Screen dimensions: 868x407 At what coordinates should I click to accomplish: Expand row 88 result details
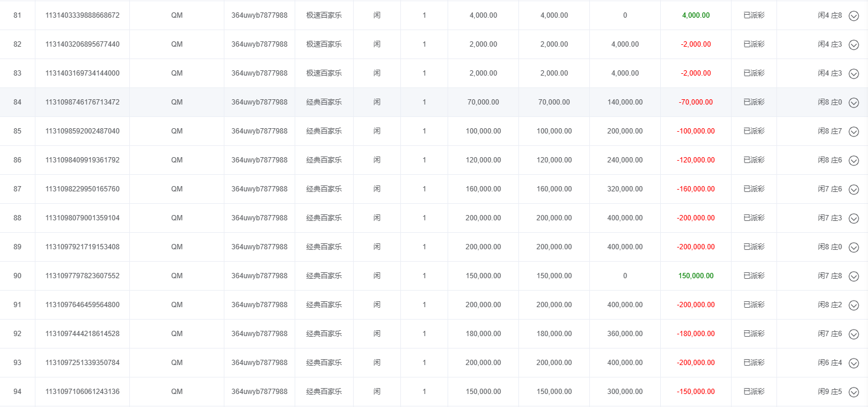pyautogui.click(x=853, y=219)
